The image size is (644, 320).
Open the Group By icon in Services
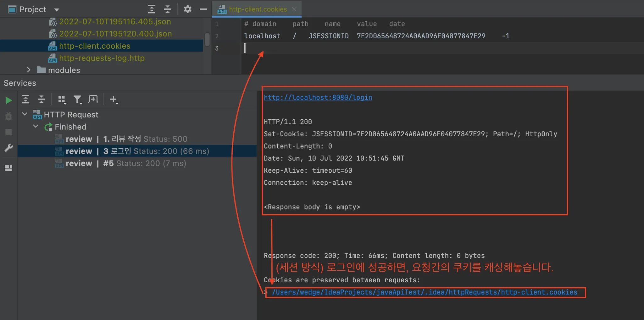(62, 100)
